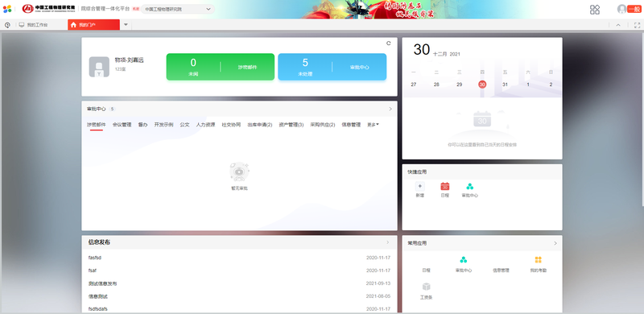This screenshot has width=644, height=314.
Task: Expand 信息发布 with its arrow
Action: pos(388,242)
